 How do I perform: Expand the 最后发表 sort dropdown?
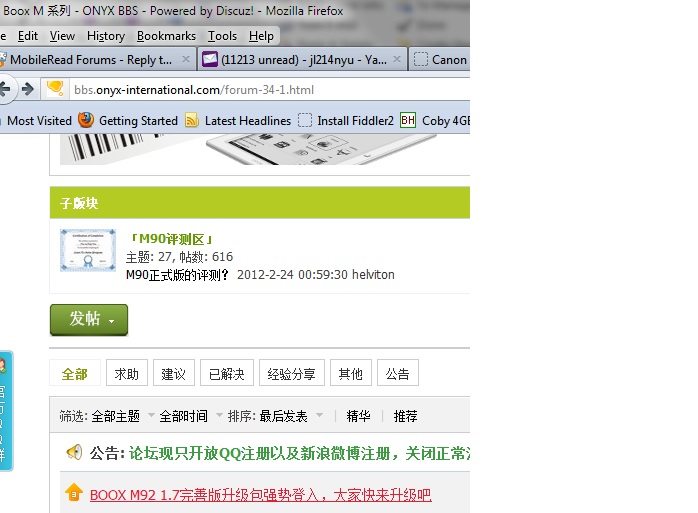pos(291,416)
